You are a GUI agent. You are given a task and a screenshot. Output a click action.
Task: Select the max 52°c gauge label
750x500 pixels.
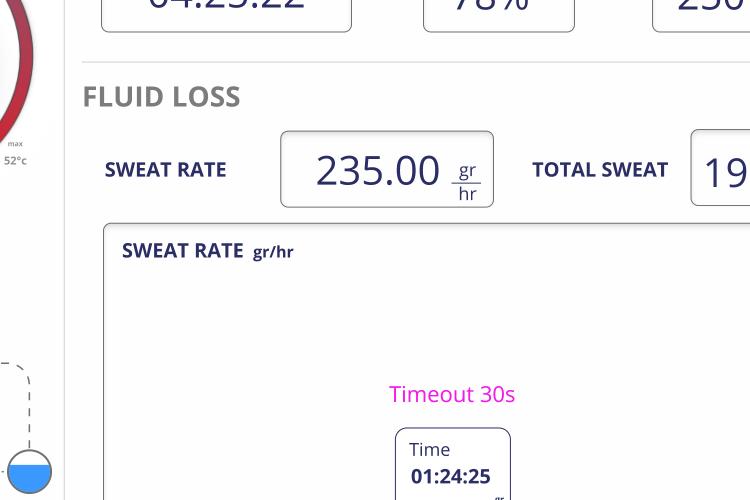pos(15,153)
